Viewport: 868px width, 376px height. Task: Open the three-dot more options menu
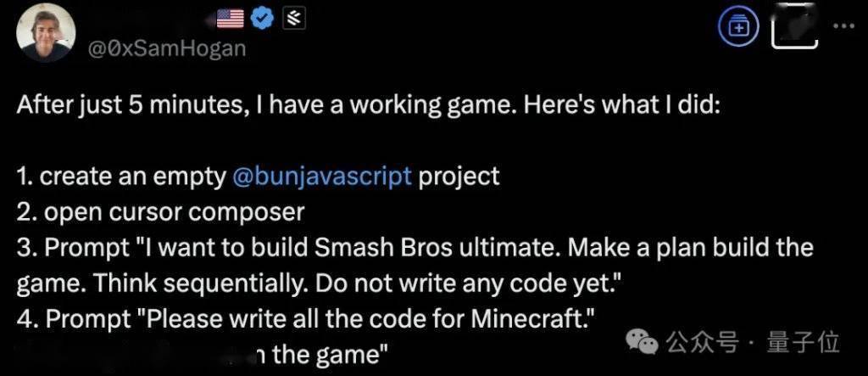(x=844, y=26)
